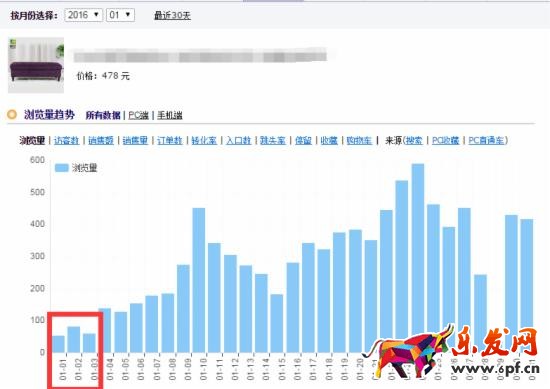Click the 浏览量 legend label
This screenshot has width=550, height=389.
coord(85,168)
